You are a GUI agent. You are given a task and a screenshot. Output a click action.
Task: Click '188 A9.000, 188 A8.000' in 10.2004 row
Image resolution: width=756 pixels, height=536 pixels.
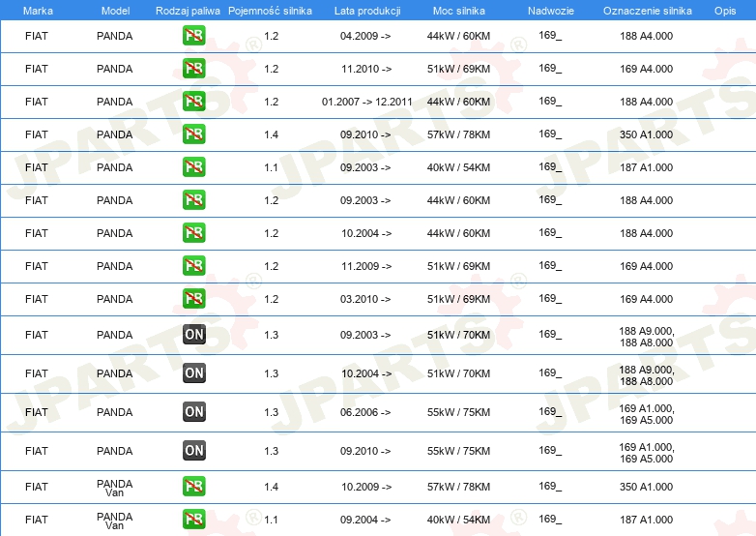[x=647, y=375]
